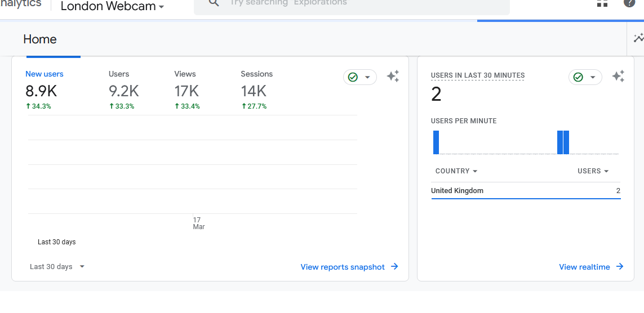This screenshot has height=313, width=644.
Task: Open the USERS metric dropdown
Action: pyautogui.click(x=593, y=171)
